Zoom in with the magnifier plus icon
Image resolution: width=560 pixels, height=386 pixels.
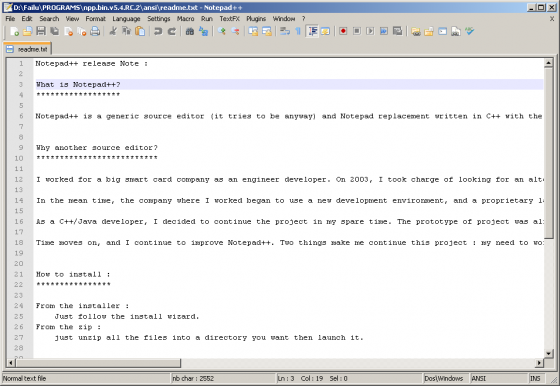[221, 31]
